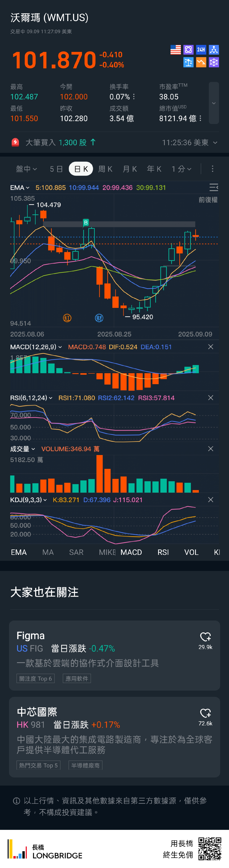229x868 pixels.
Task: Expand the quote details chevron panel
Action: [214, 103]
